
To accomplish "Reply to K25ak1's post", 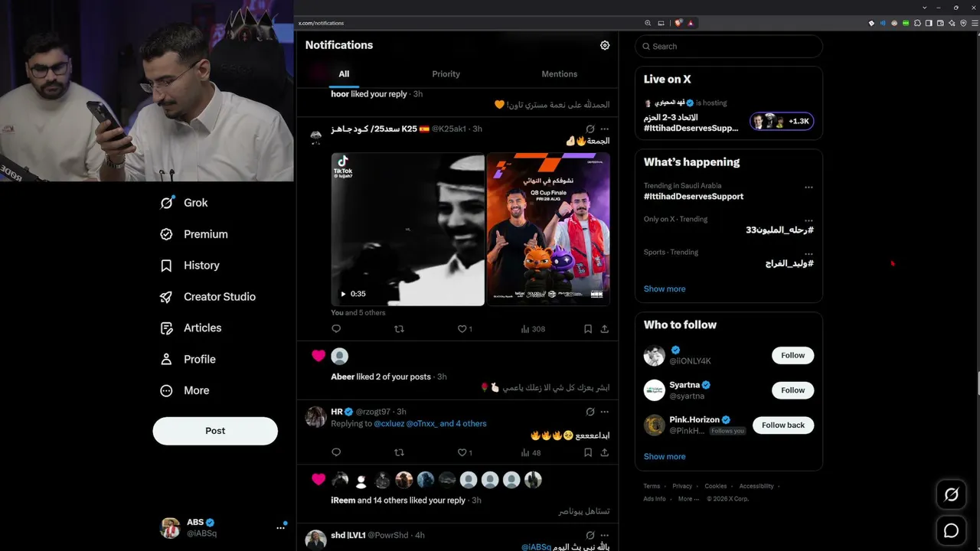I will [x=336, y=329].
